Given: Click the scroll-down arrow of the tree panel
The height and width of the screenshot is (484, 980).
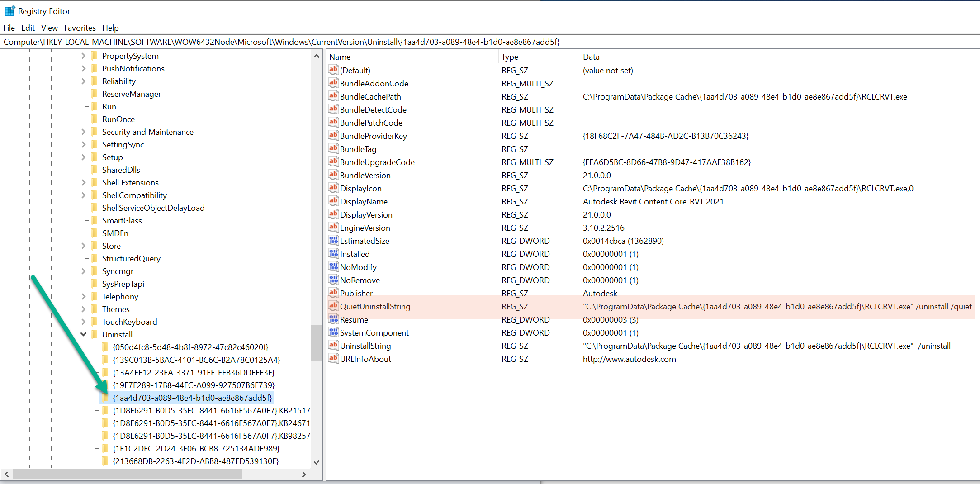Looking at the screenshot, I should point(316,462).
